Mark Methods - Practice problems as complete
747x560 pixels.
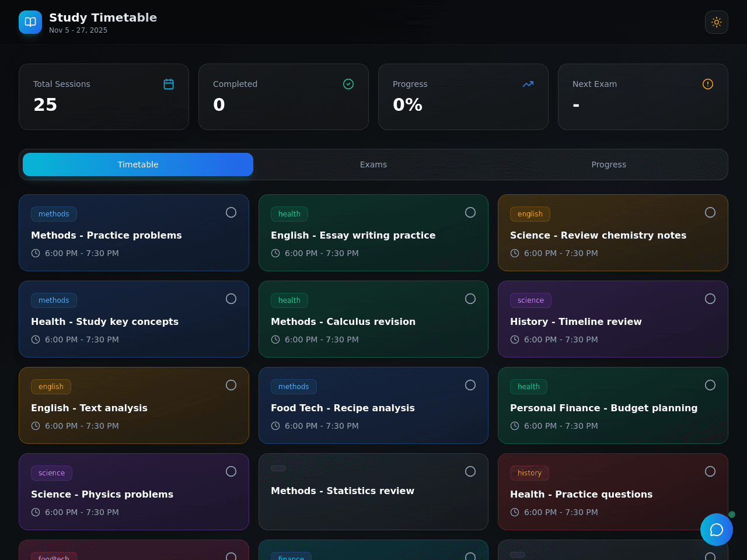231,212
